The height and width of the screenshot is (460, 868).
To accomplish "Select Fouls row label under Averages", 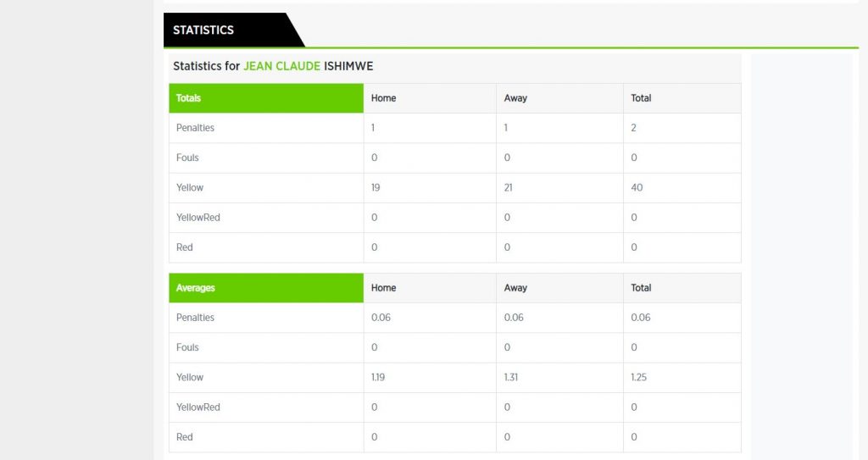I will coord(187,347).
